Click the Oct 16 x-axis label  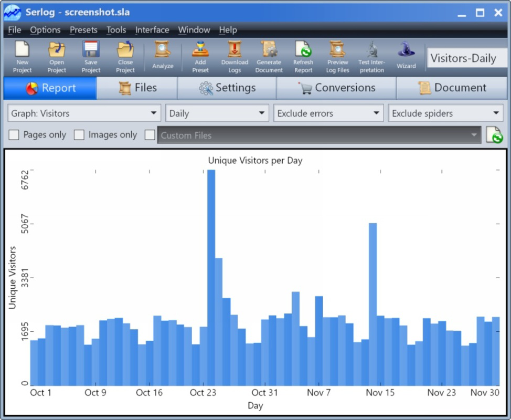click(149, 393)
